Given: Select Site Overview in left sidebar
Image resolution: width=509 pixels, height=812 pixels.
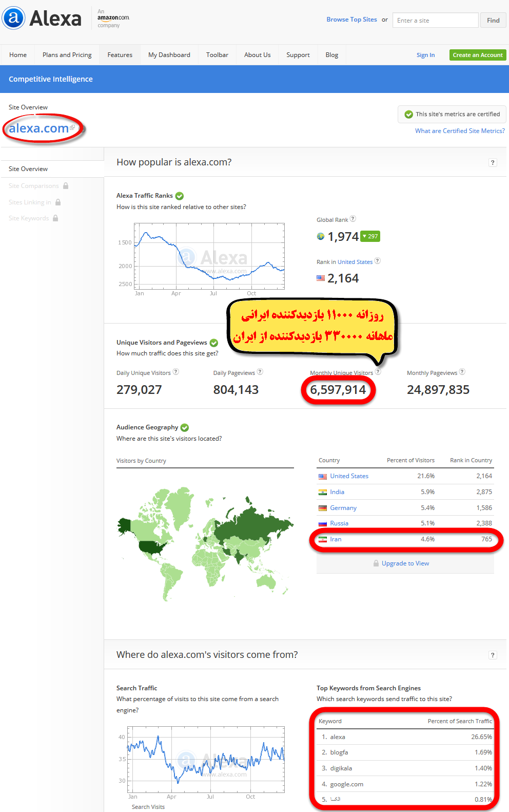Looking at the screenshot, I should pos(28,169).
